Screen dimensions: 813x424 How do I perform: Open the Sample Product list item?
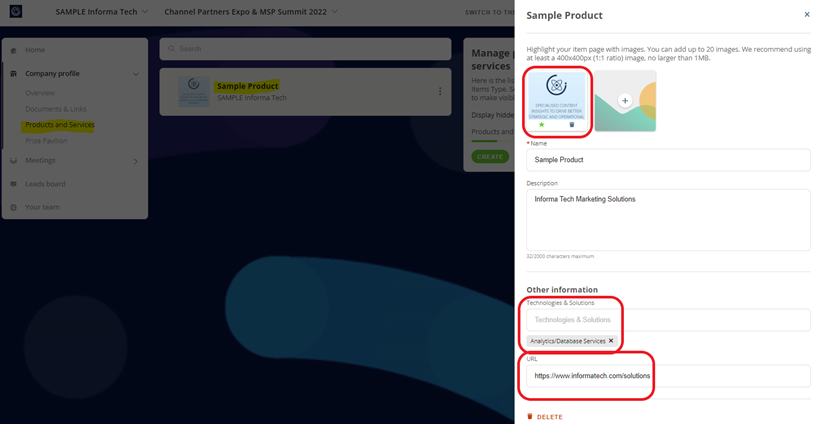[305, 92]
